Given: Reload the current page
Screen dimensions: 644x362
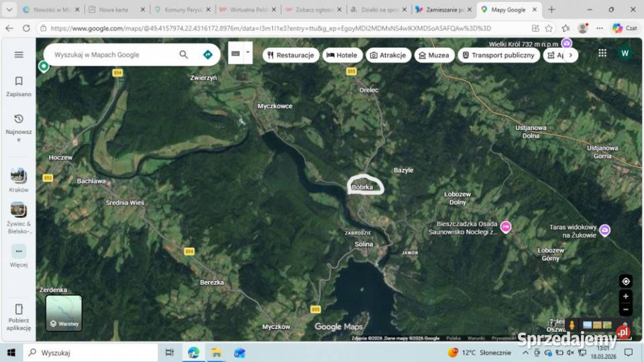Looking at the screenshot, I should (26, 28).
